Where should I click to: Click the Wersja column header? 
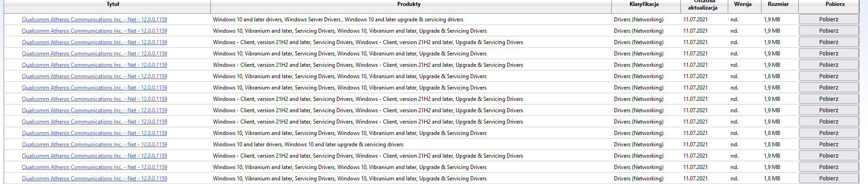[x=742, y=5]
